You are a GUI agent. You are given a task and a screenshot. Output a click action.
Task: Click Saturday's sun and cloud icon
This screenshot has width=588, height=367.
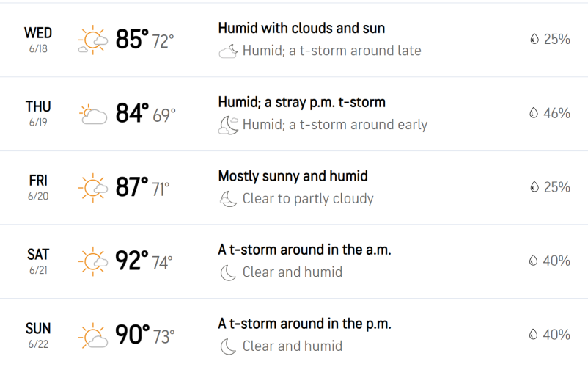[92, 261]
